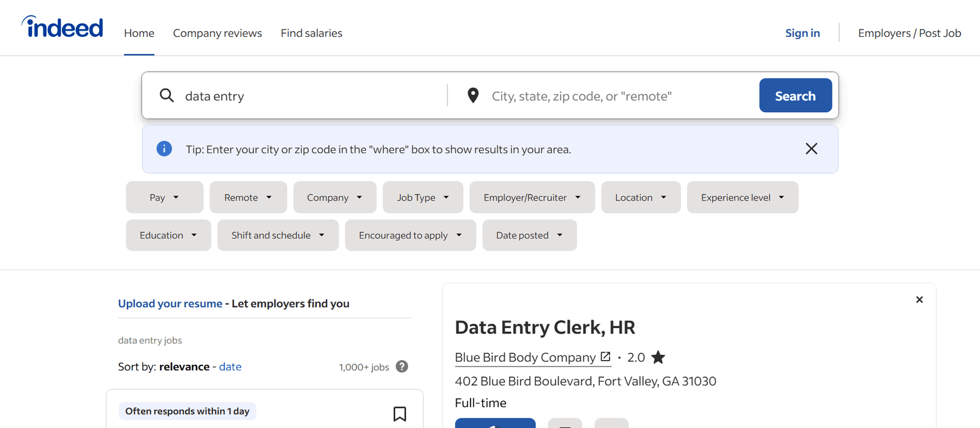Open Employers / Post Job link
This screenshot has width=980, height=428.
pos(910,33)
